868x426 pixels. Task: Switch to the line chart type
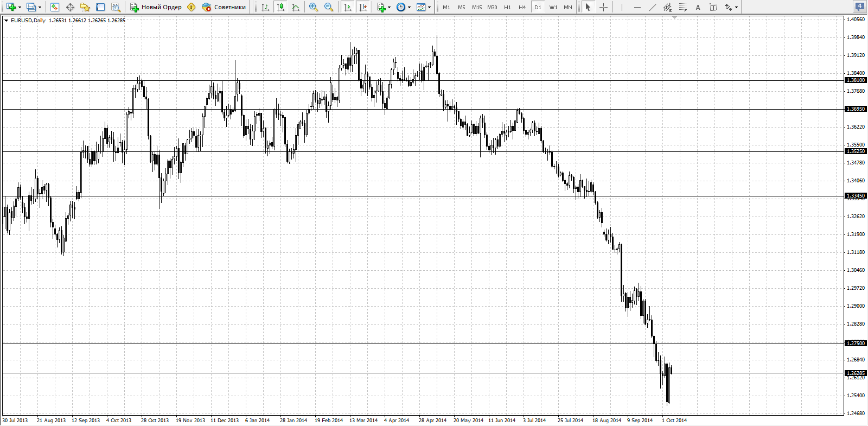[296, 7]
